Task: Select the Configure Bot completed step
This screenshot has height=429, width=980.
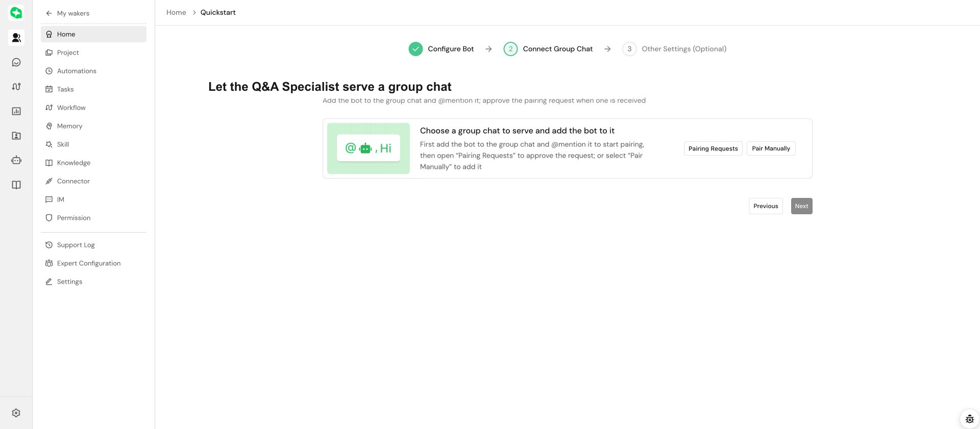Action: tap(441, 49)
